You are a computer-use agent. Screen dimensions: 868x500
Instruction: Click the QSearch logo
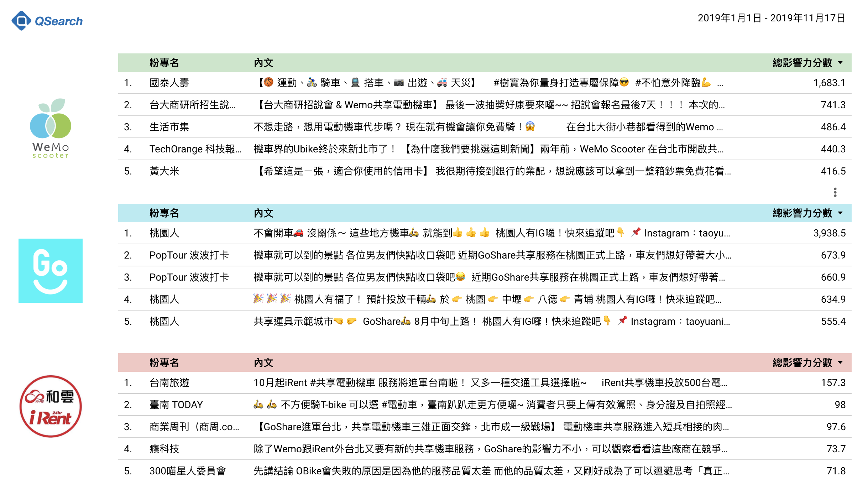tap(47, 21)
